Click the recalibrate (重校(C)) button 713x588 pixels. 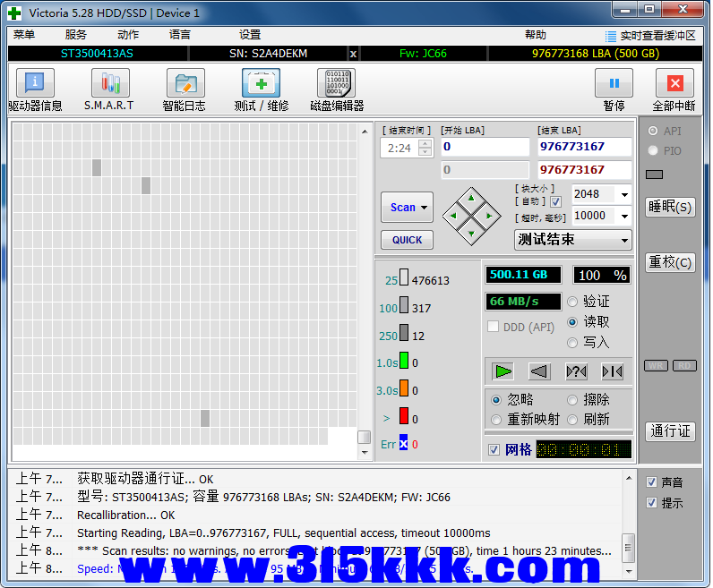coord(670,262)
